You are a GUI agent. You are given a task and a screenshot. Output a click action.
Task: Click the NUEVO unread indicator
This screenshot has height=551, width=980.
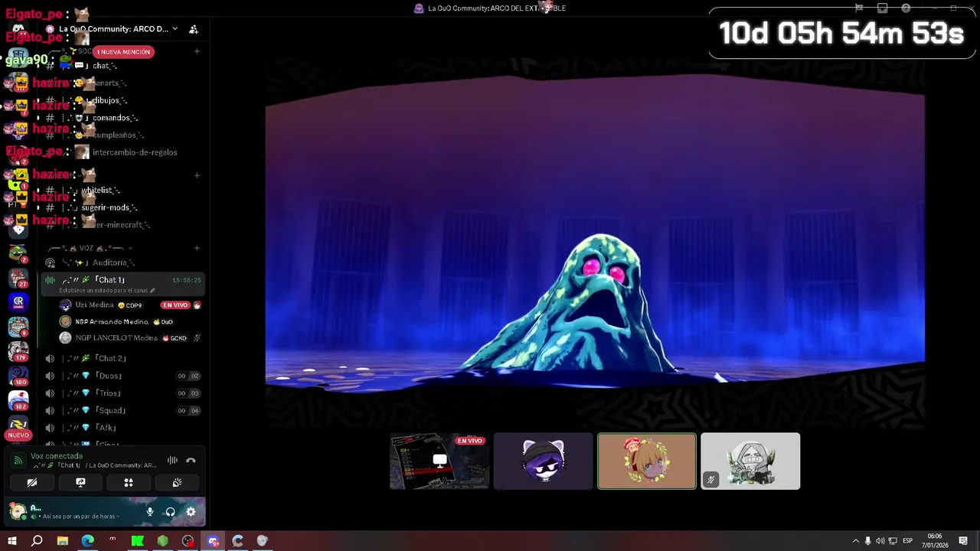(18, 435)
